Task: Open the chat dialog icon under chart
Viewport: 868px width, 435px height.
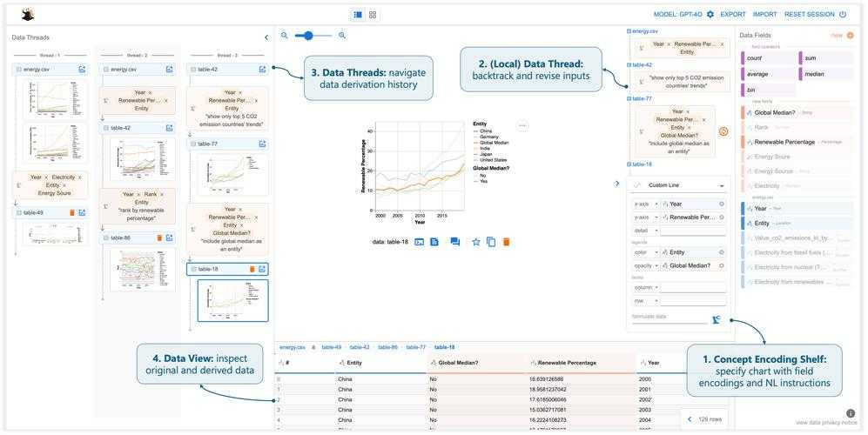Action: point(455,242)
